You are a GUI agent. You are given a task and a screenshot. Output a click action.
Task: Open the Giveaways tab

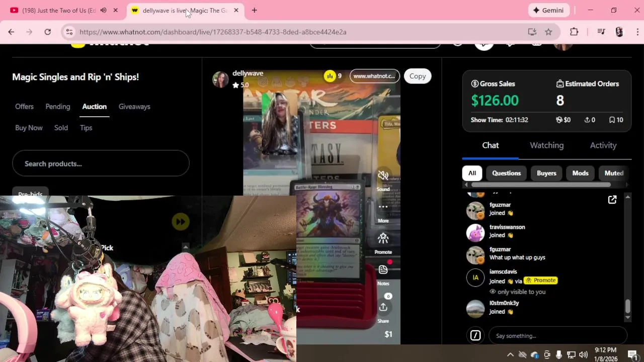(134, 107)
